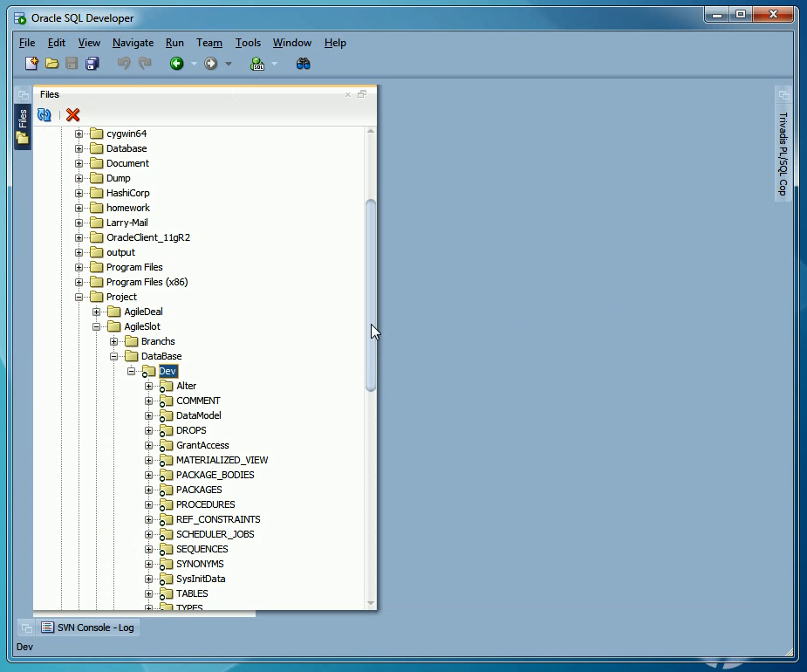
Task: Select the DataModel folder
Action: 199,415
